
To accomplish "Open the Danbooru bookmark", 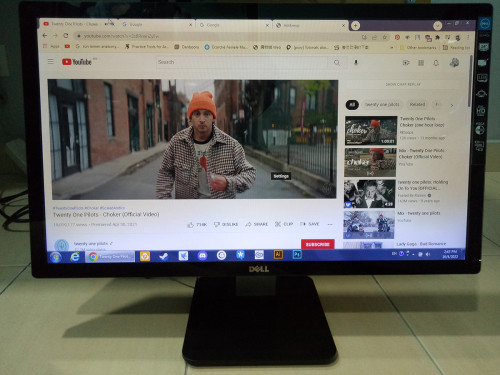I will 187,47.
